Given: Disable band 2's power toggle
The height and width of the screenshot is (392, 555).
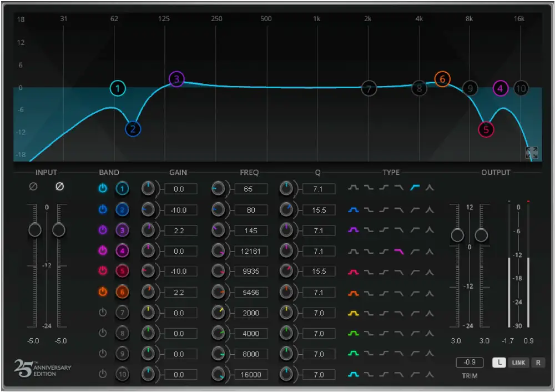Looking at the screenshot, I should tap(103, 209).
